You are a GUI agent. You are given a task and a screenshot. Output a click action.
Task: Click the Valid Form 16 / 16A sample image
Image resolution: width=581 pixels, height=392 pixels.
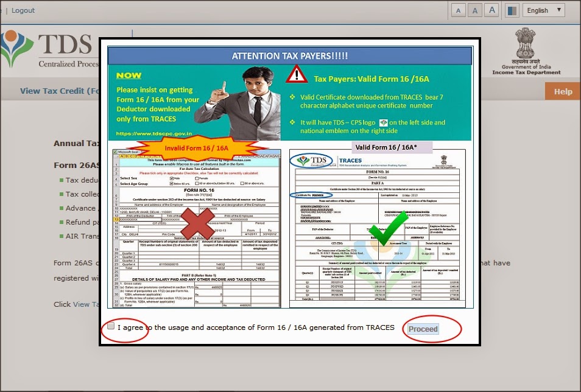[x=377, y=229]
